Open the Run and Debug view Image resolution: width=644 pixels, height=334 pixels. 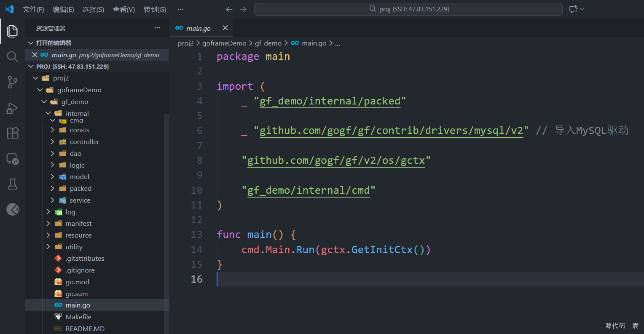[x=13, y=108]
